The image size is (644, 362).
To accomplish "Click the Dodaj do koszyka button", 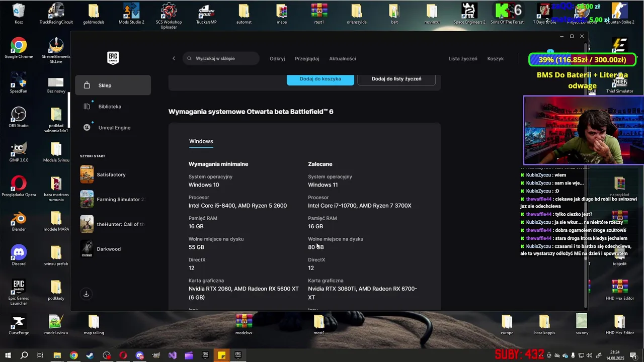I will pos(320,79).
